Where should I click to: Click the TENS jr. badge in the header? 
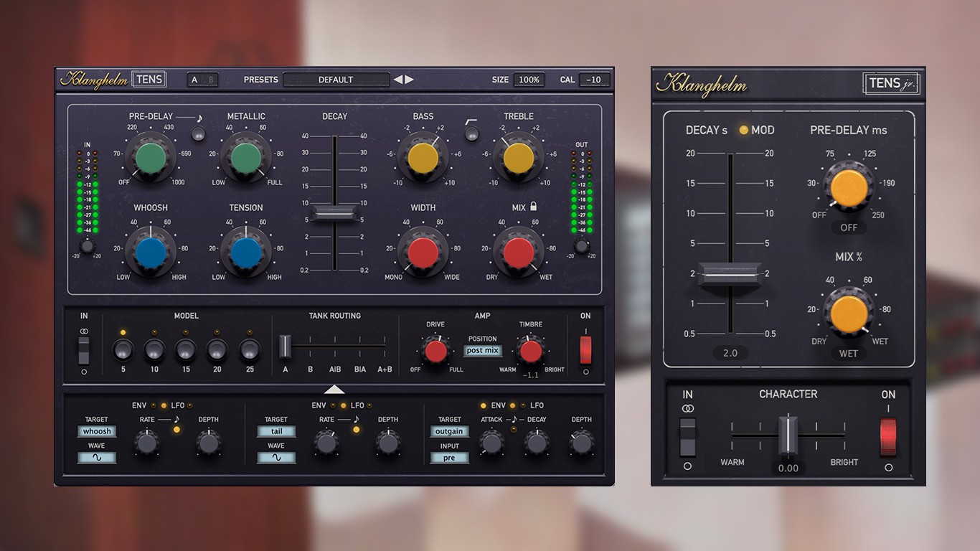pos(891,83)
